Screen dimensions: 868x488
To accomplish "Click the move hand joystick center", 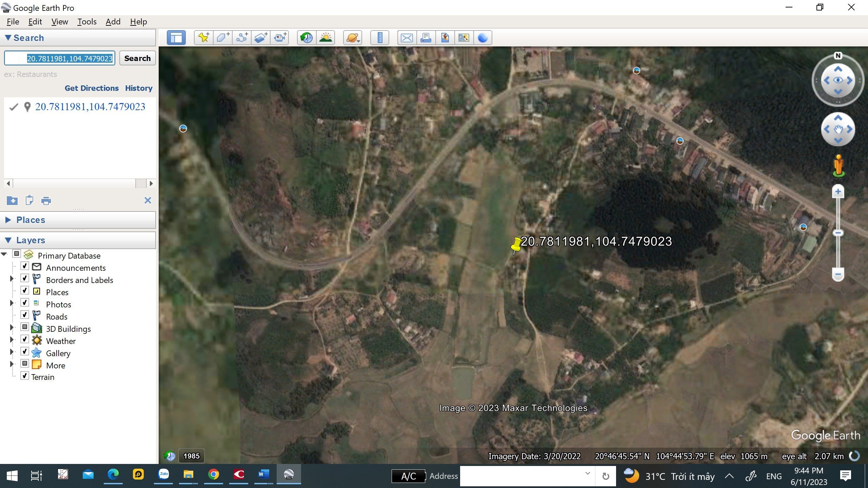I will point(838,129).
